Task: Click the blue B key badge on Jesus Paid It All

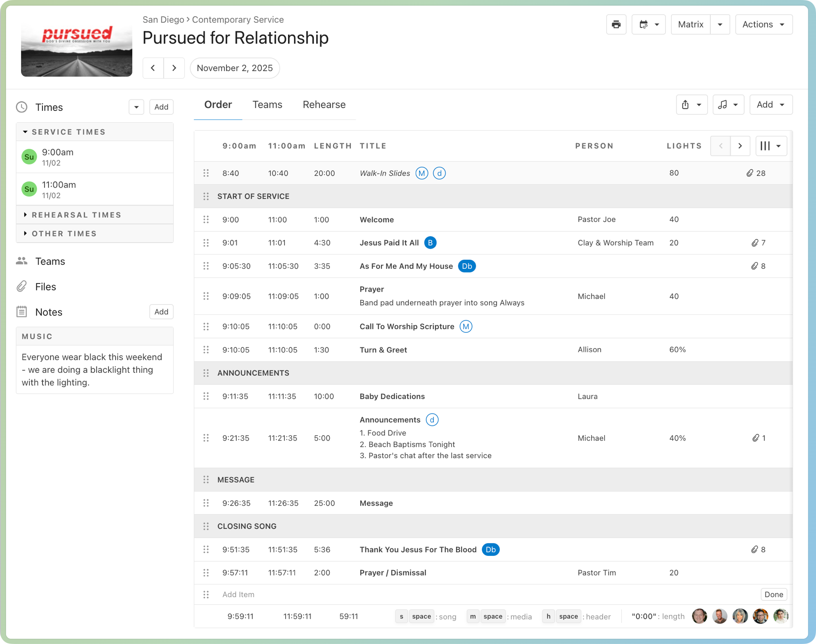Action: (x=430, y=243)
